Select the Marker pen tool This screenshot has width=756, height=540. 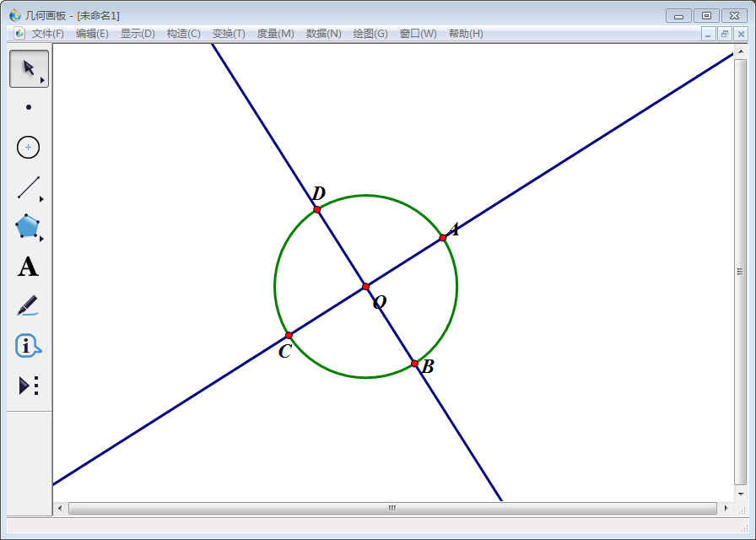click(28, 305)
